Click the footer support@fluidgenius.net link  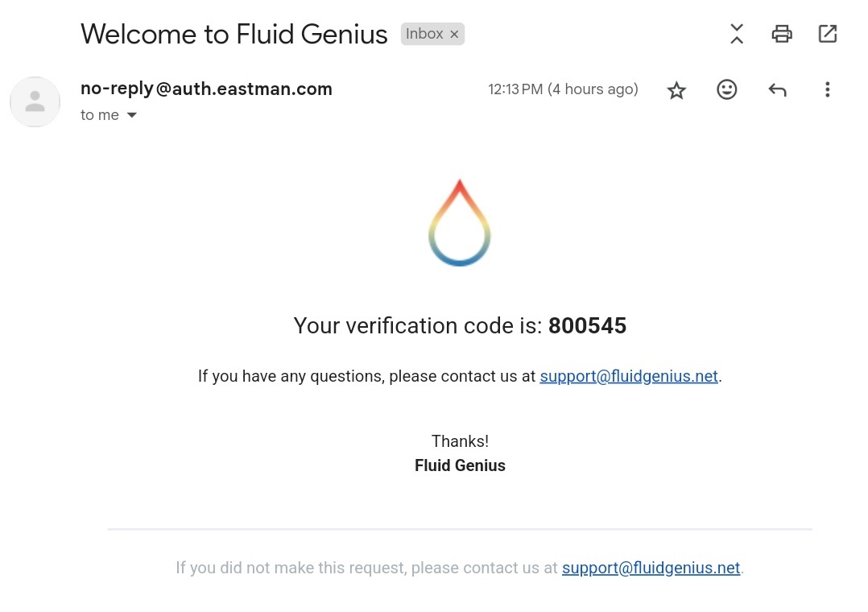tap(651, 568)
